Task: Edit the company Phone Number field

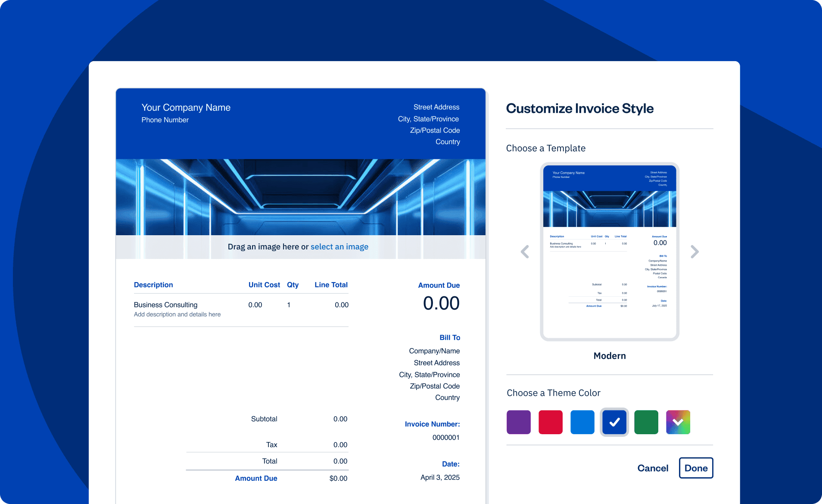Action: (x=165, y=120)
